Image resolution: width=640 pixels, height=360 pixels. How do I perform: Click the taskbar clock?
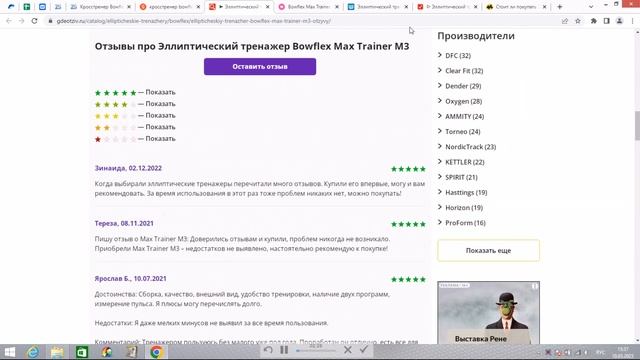[623, 352]
